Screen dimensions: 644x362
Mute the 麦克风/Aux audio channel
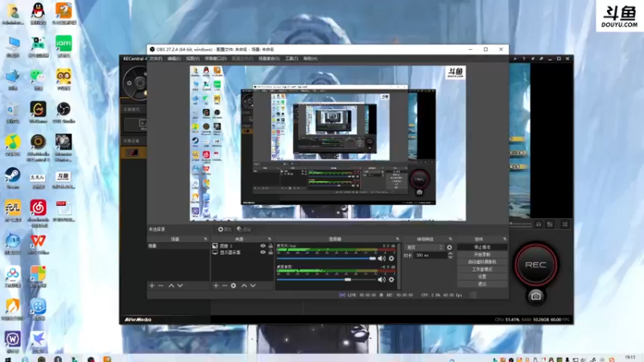coord(382,258)
